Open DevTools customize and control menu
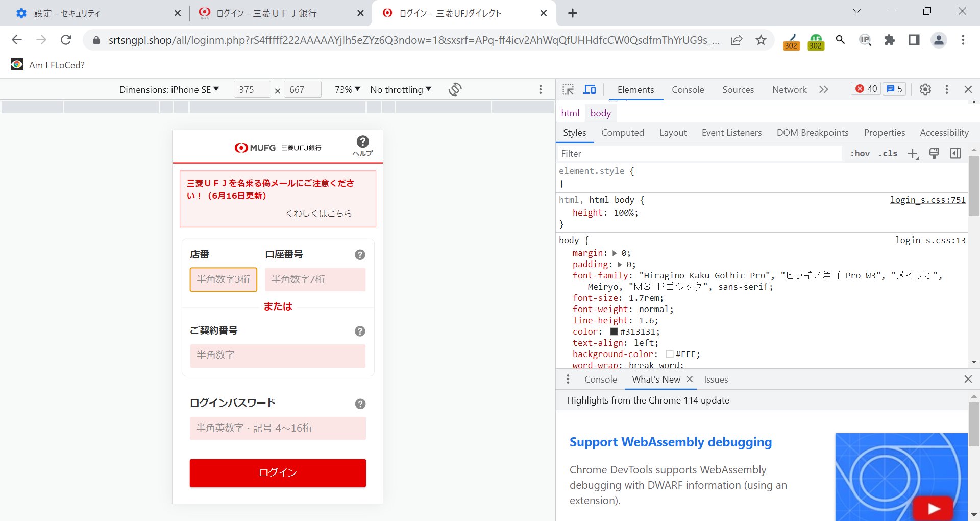 947,89
